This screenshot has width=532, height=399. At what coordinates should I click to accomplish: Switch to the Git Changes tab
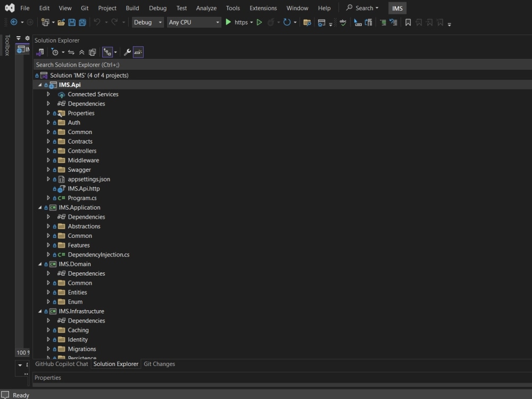(x=160, y=364)
